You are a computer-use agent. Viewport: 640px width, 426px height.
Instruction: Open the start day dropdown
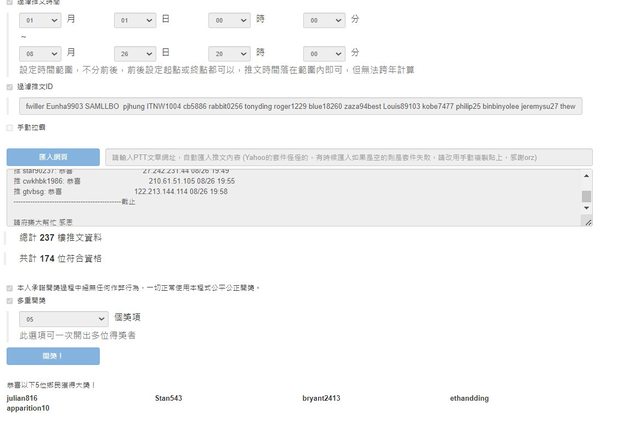136,20
